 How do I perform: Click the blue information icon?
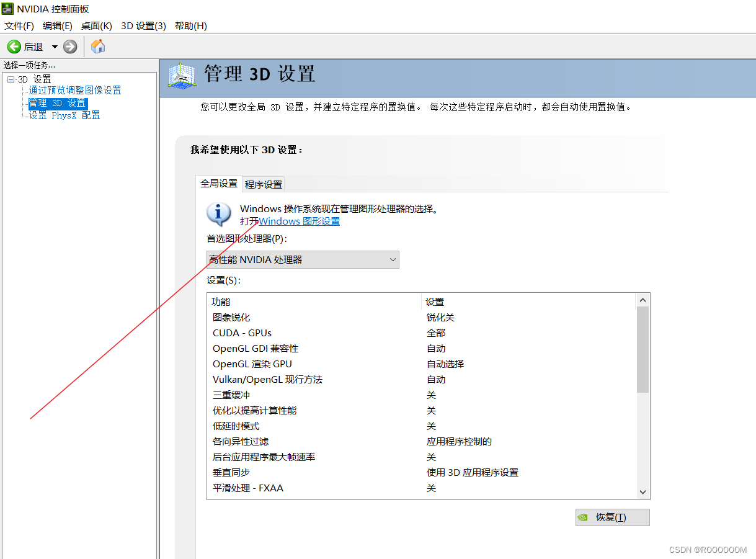(x=218, y=214)
